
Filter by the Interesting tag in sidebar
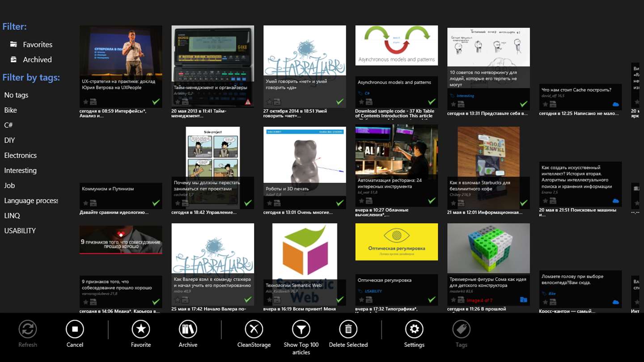20,170
